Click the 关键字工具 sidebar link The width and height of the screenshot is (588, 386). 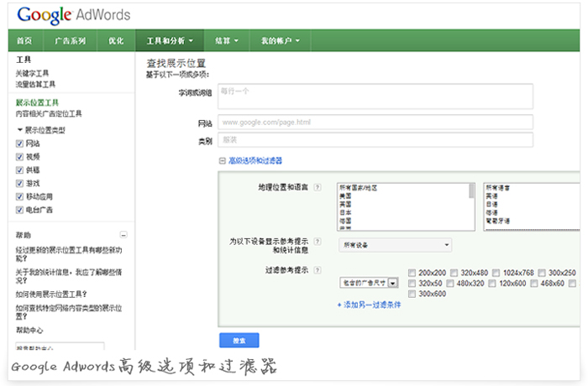[x=33, y=73]
